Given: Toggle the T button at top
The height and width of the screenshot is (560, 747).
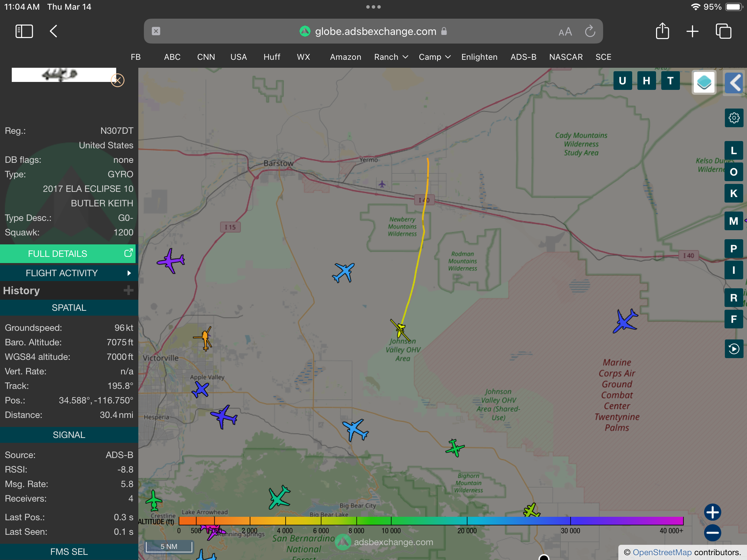Looking at the screenshot, I should 670,81.
